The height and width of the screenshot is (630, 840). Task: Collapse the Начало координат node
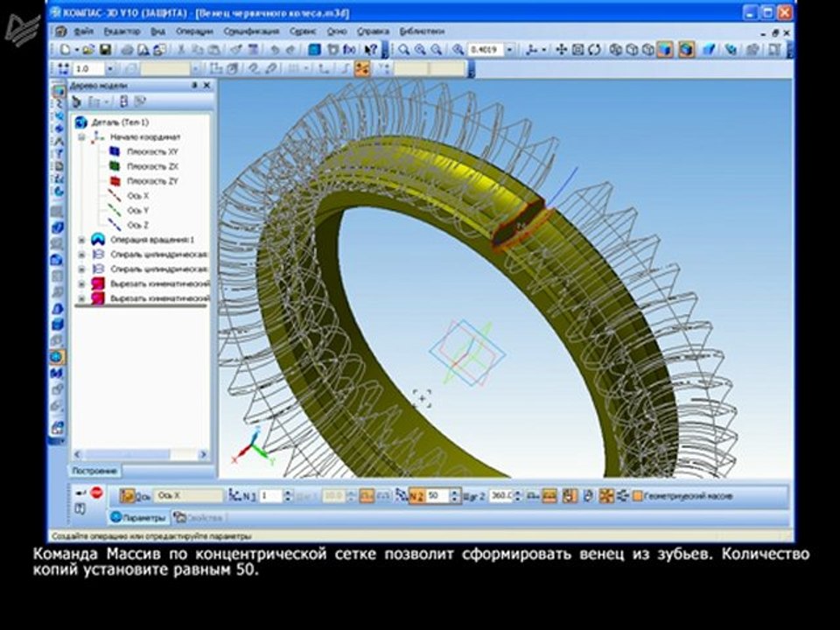coord(81,137)
